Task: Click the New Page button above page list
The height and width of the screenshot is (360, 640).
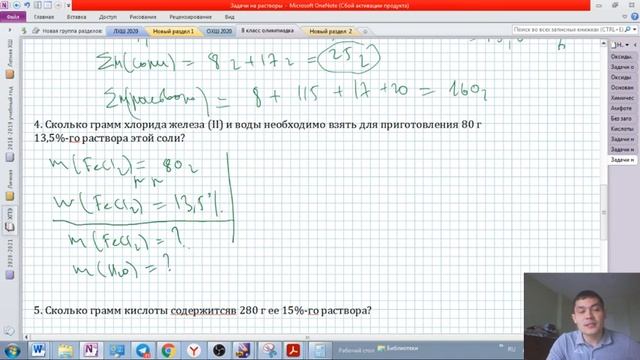Action: (x=617, y=45)
